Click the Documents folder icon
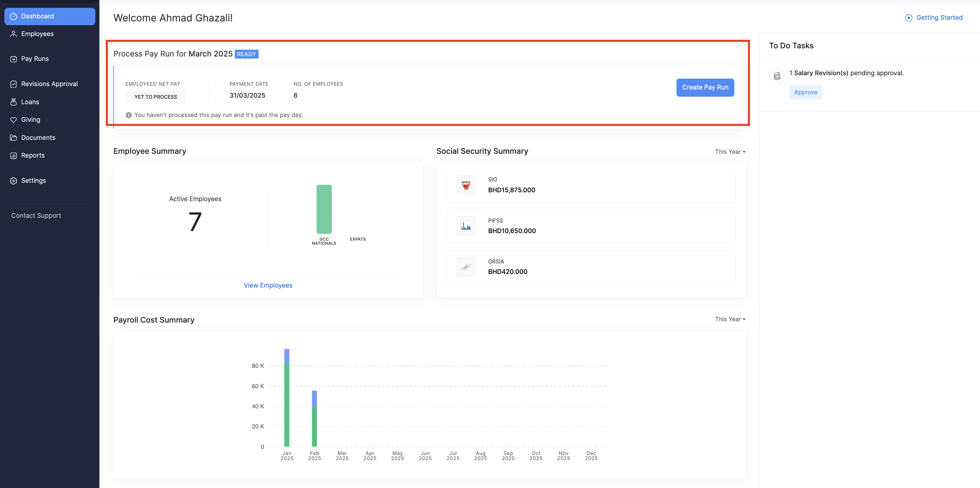 point(14,138)
